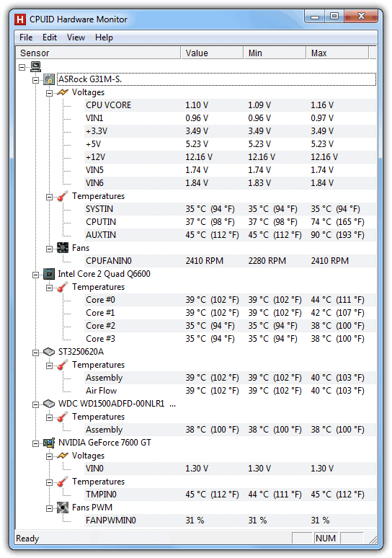Image resolution: width=392 pixels, height=558 pixels.
Task: Select the VIN6 voltage row
Action: [x=230, y=183]
